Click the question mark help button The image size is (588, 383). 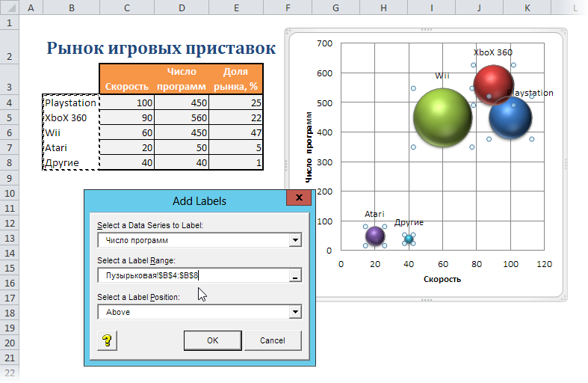click(107, 340)
